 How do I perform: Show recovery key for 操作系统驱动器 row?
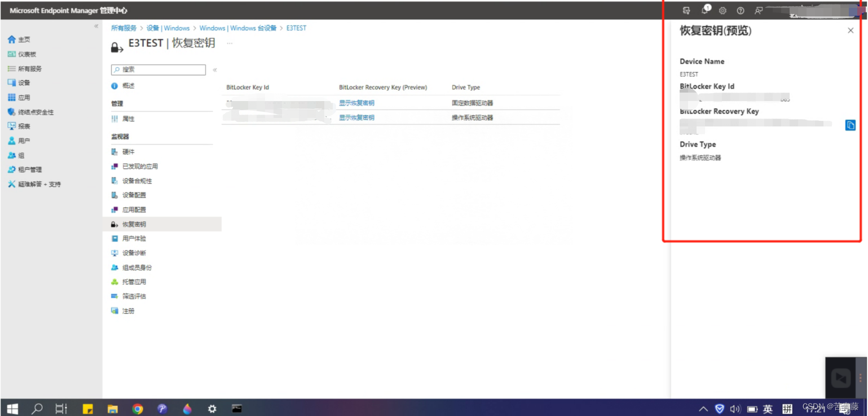(x=356, y=117)
